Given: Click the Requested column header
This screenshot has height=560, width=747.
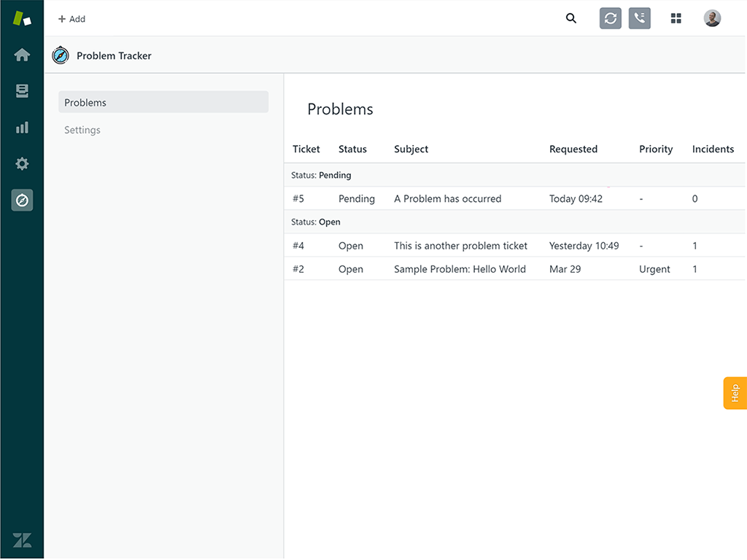Looking at the screenshot, I should coord(573,149).
